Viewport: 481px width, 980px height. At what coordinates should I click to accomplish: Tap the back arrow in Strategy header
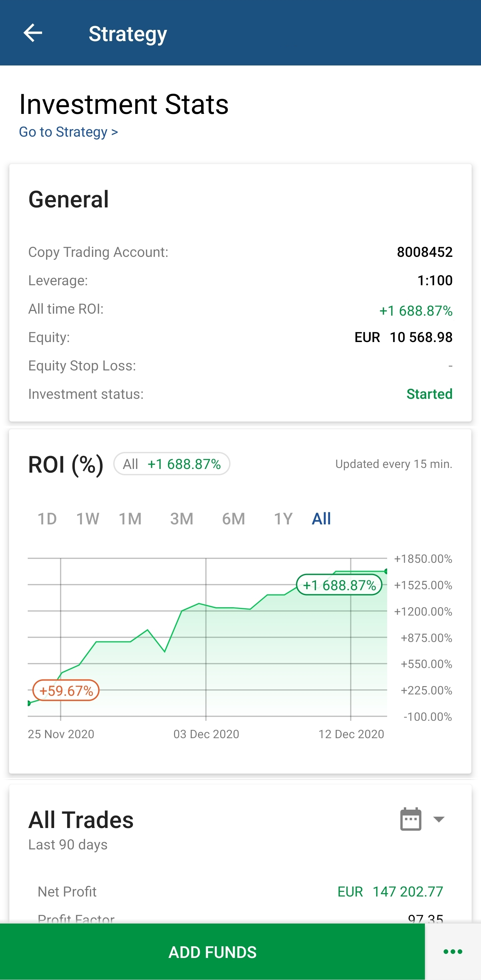coord(33,33)
